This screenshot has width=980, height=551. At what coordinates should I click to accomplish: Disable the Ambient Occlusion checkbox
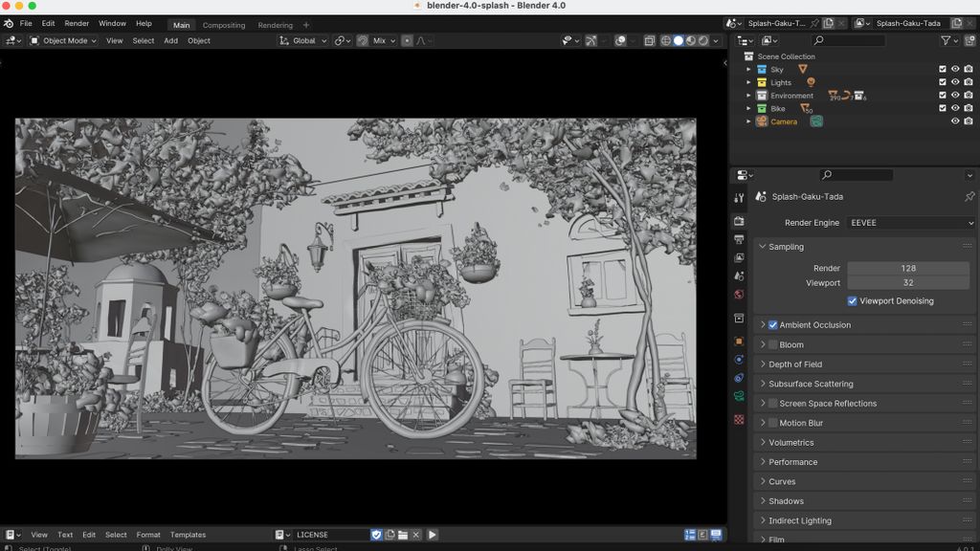[x=774, y=324]
